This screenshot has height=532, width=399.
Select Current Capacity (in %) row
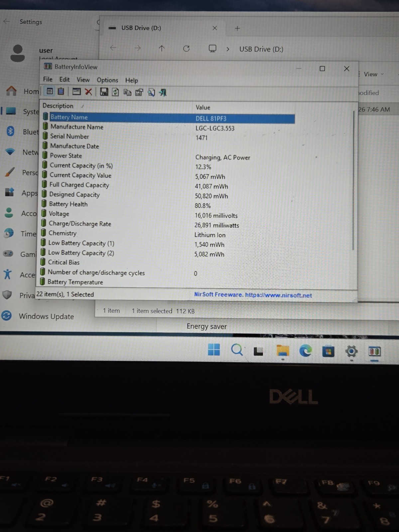click(168, 166)
